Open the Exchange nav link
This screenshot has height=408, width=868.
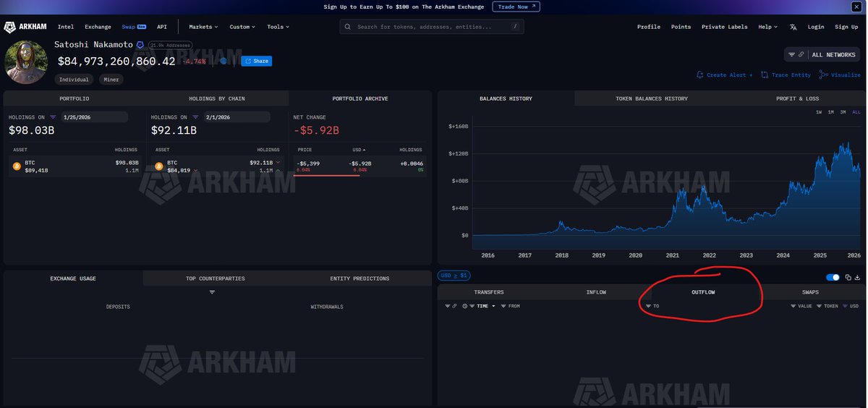coord(98,27)
